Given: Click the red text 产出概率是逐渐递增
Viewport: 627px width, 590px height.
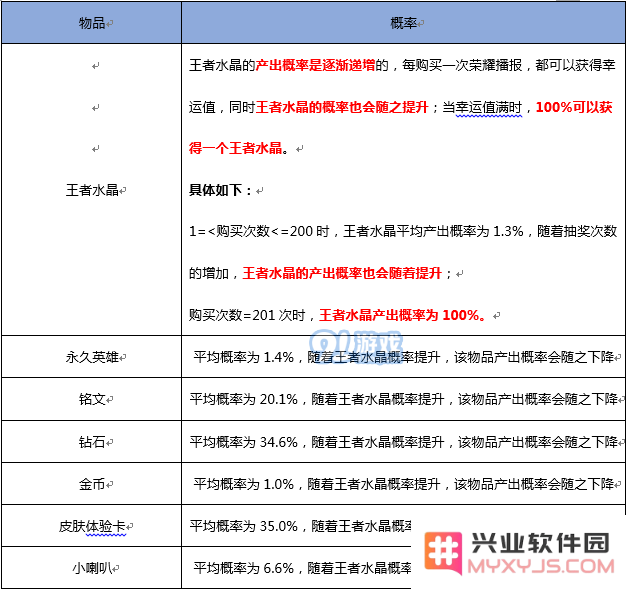Looking at the screenshot, I should [x=315, y=65].
